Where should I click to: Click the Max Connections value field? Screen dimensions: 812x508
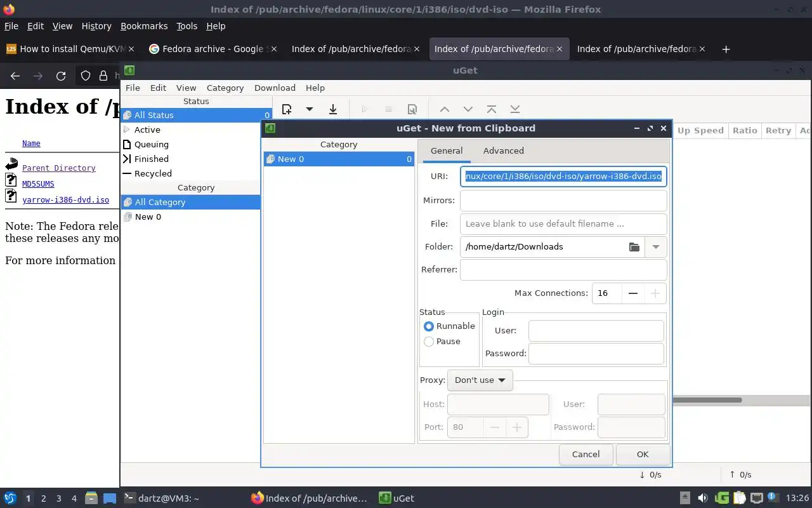coord(606,293)
